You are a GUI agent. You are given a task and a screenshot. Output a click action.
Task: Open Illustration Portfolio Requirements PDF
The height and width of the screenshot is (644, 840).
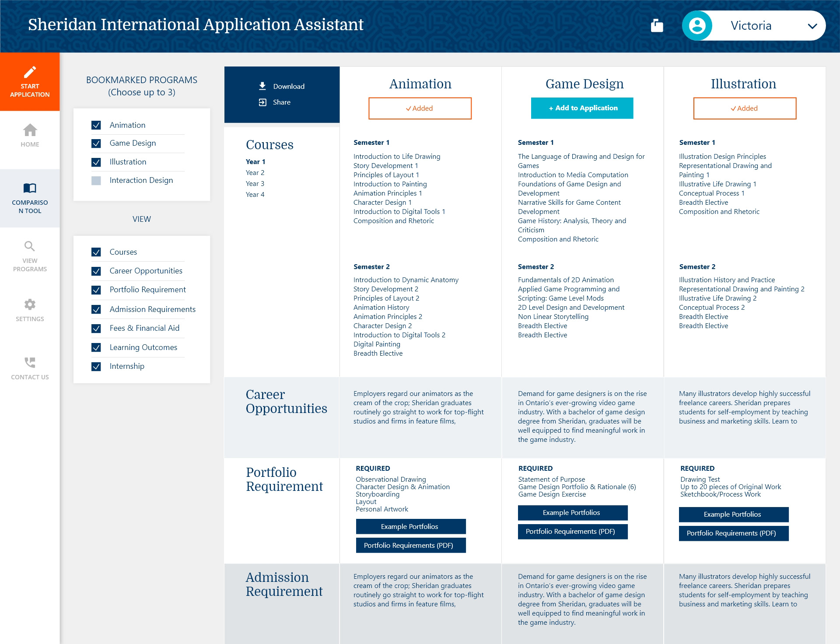point(734,533)
